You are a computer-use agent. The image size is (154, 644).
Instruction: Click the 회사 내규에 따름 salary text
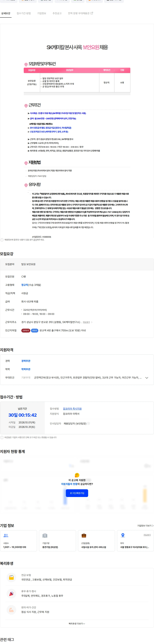[x=30, y=302]
